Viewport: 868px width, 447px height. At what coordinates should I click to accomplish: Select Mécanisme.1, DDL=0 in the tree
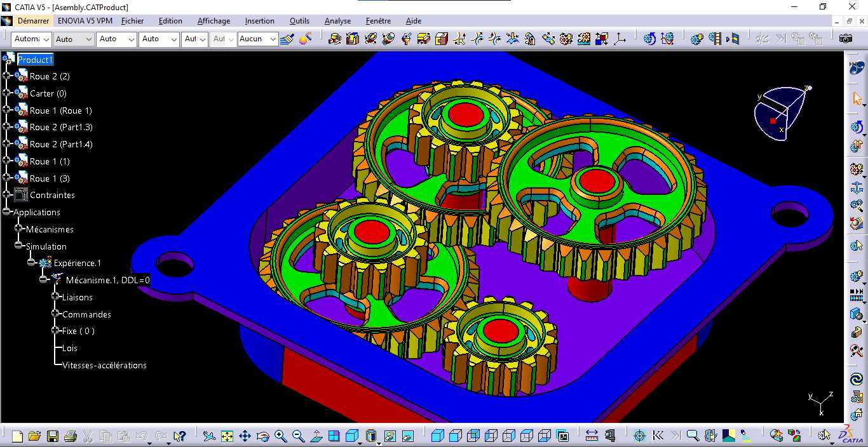tap(108, 280)
